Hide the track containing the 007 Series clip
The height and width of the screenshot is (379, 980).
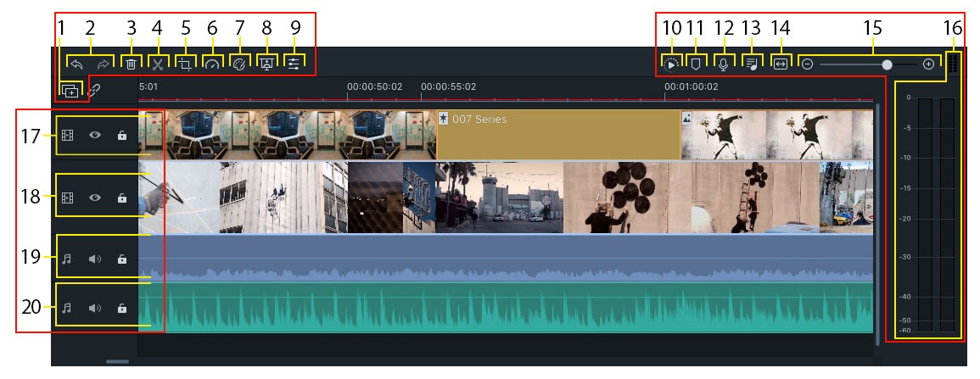pyautogui.click(x=95, y=135)
